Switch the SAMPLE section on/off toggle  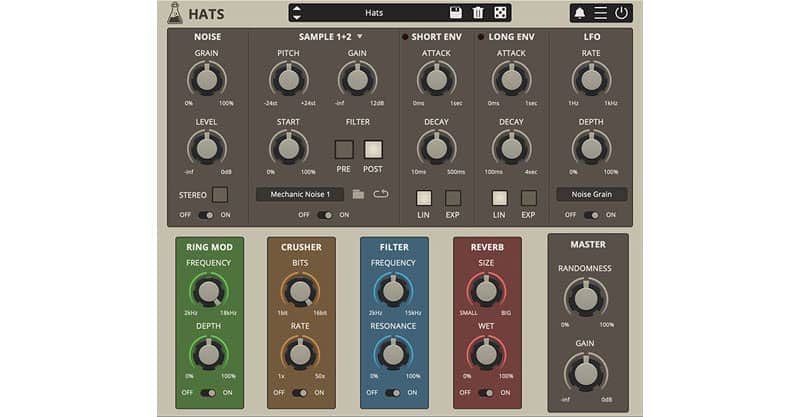pyautogui.click(x=324, y=215)
